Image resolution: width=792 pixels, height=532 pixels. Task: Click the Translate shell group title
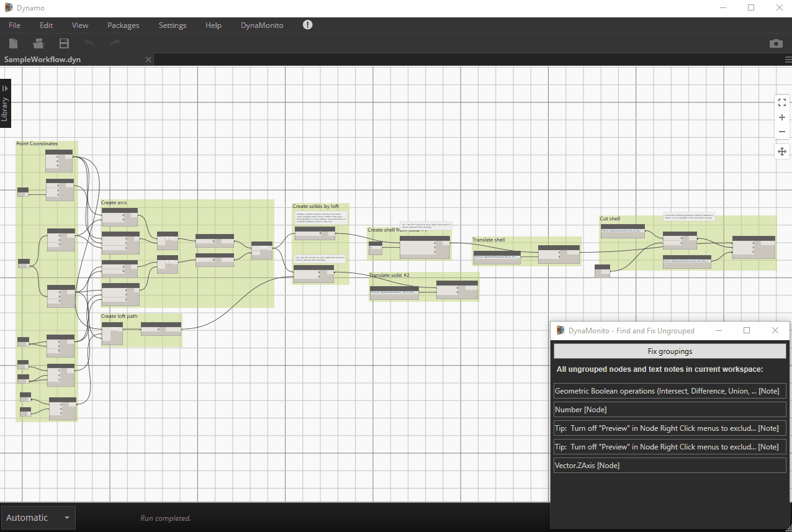point(488,240)
